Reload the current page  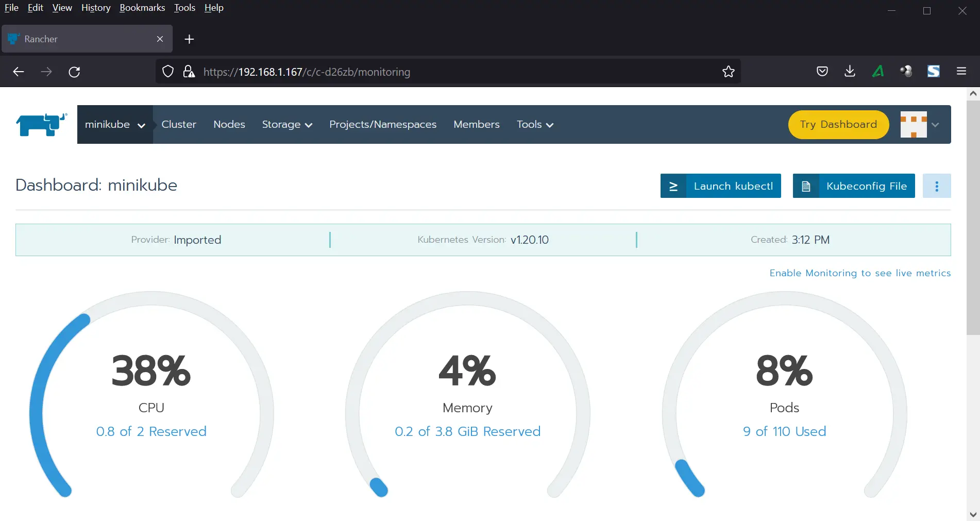(x=74, y=72)
